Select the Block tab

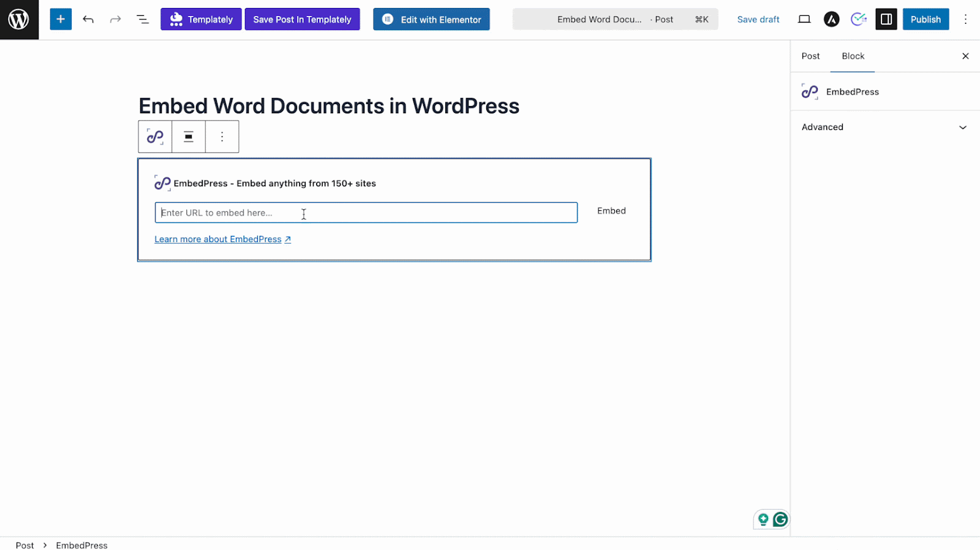[853, 56]
